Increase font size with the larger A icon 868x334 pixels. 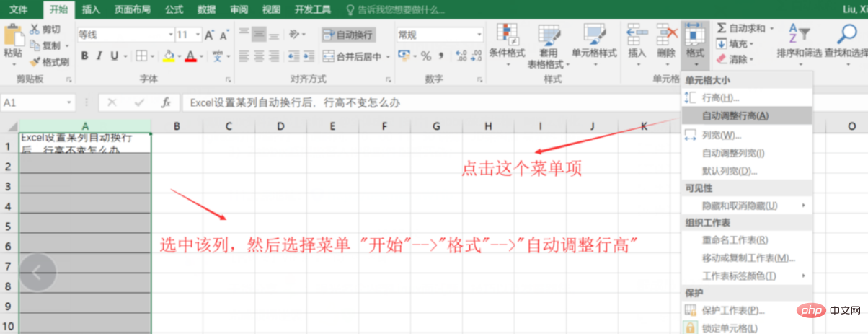tap(210, 35)
